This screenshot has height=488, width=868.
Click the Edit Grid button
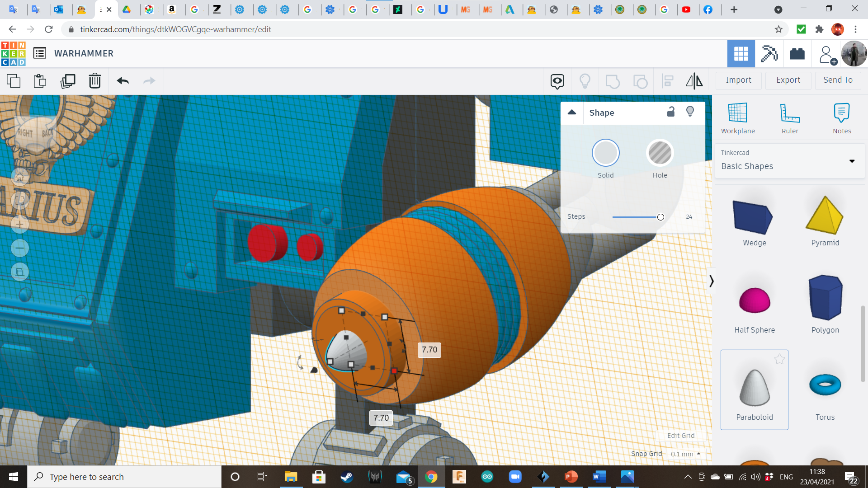point(681,436)
